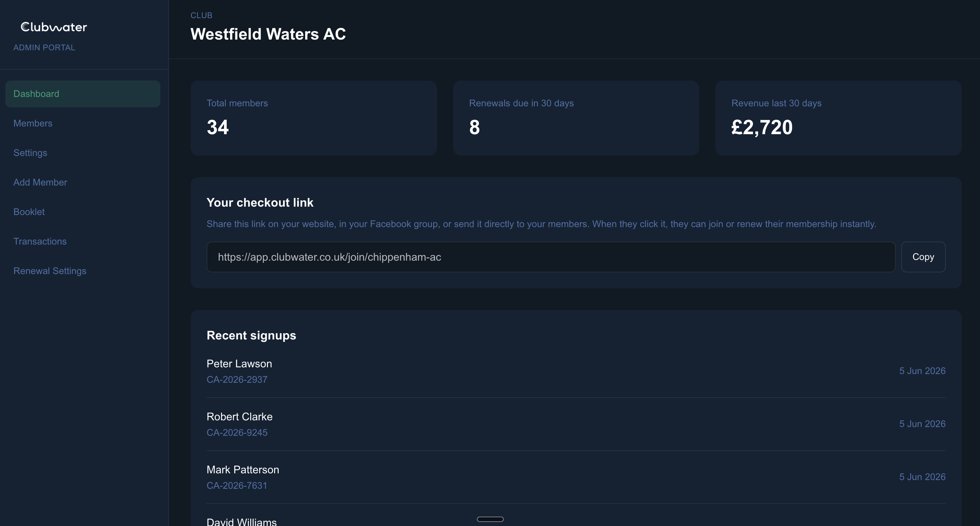This screenshot has width=980, height=526.
Task: Click the Westfield Waters AC heading
Action: click(x=268, y=34)
